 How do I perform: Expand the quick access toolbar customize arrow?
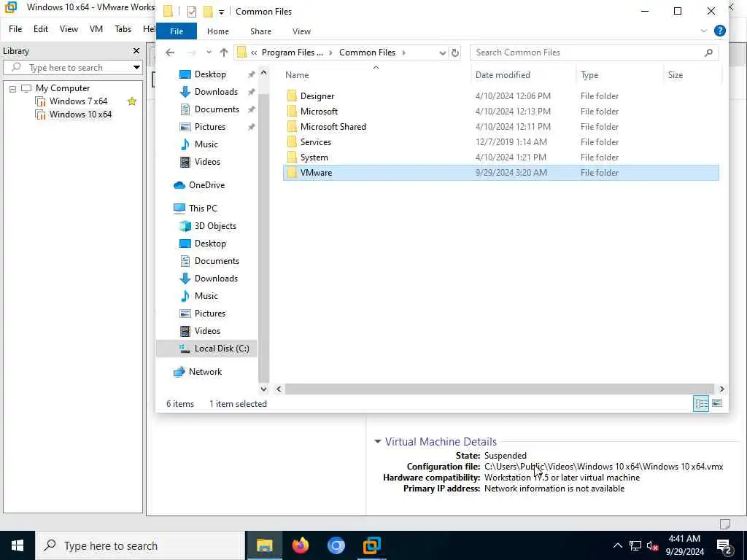221,12
